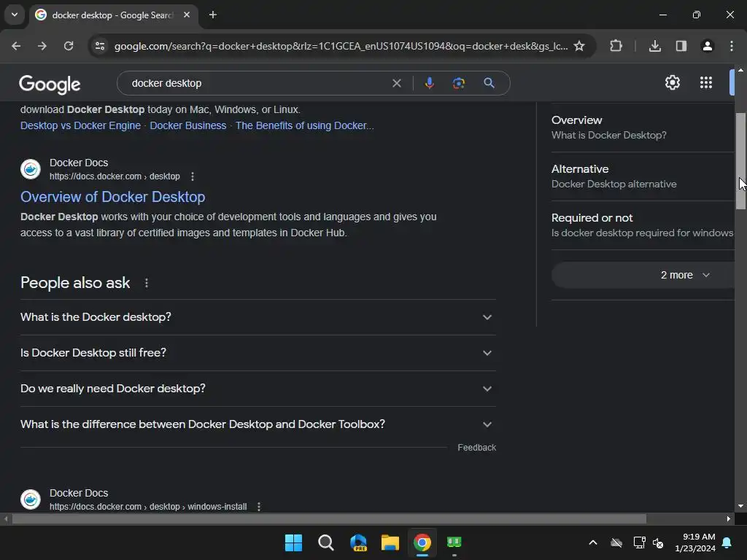Open Google quick settings gear
The width and height of the screenshot is (747, 560).
tap(672, 82)
